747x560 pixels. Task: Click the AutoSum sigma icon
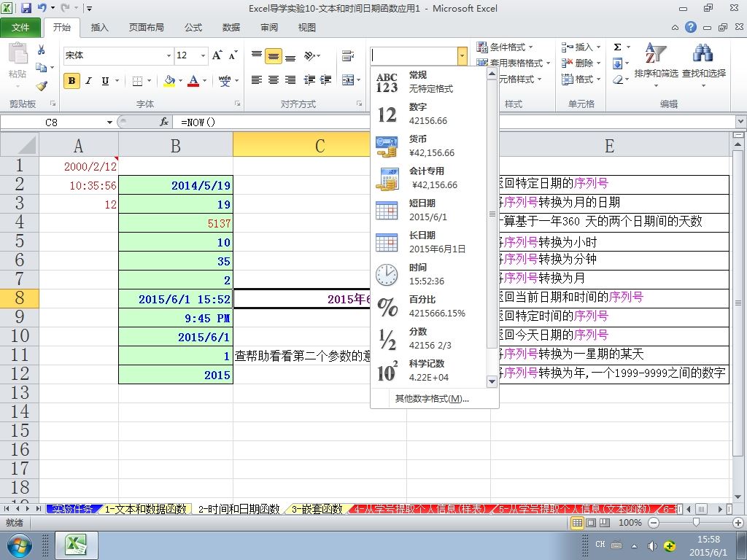coord(617,47)
